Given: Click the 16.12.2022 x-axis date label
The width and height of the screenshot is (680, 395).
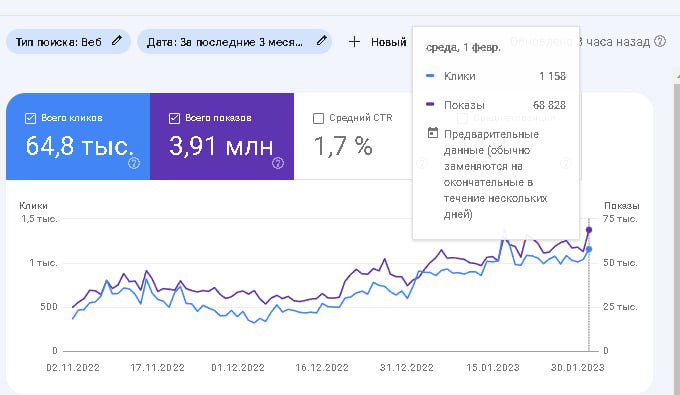Looking at the screenshot, I should click(x=322, y=368).
